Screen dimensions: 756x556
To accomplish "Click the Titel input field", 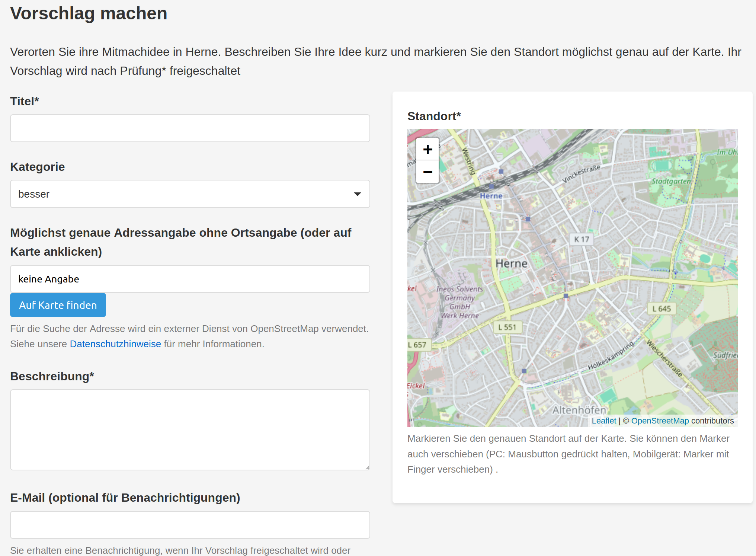I will coord(190,128).
